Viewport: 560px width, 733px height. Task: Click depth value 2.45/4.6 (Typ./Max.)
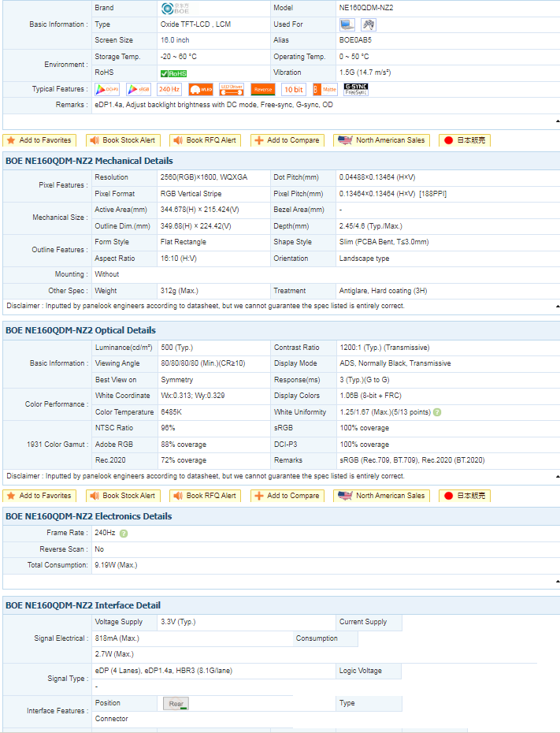point(371,225)
